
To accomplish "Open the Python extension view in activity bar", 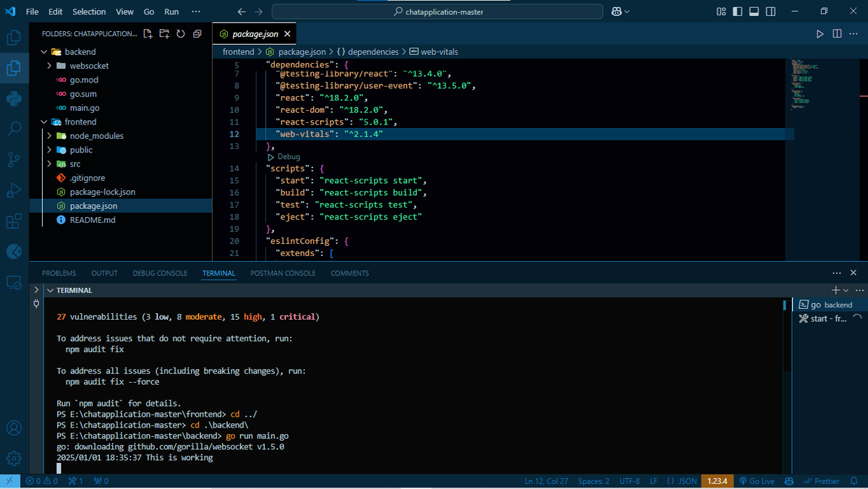I will click(x=14, y=98).
